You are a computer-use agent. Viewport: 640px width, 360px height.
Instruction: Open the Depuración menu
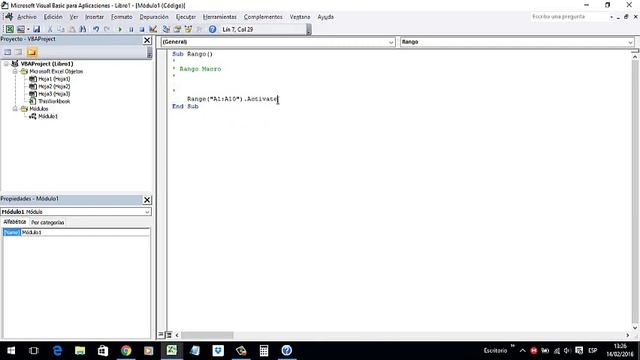[154, 17]
